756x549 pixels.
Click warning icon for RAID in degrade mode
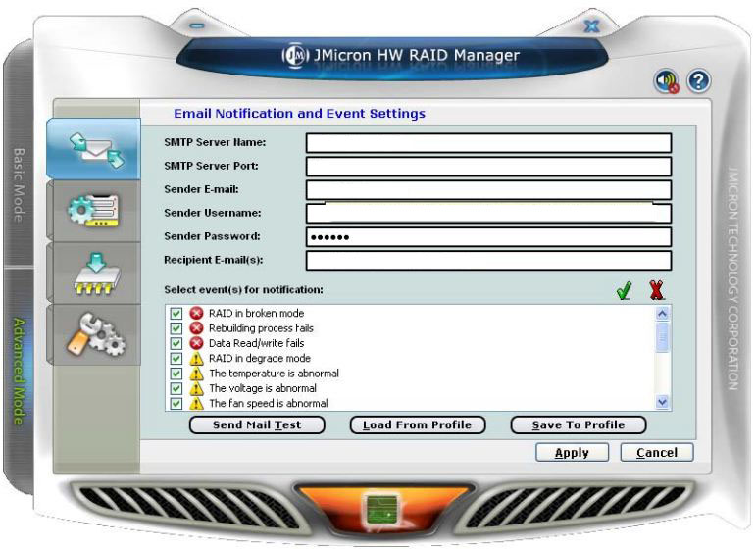196,358
